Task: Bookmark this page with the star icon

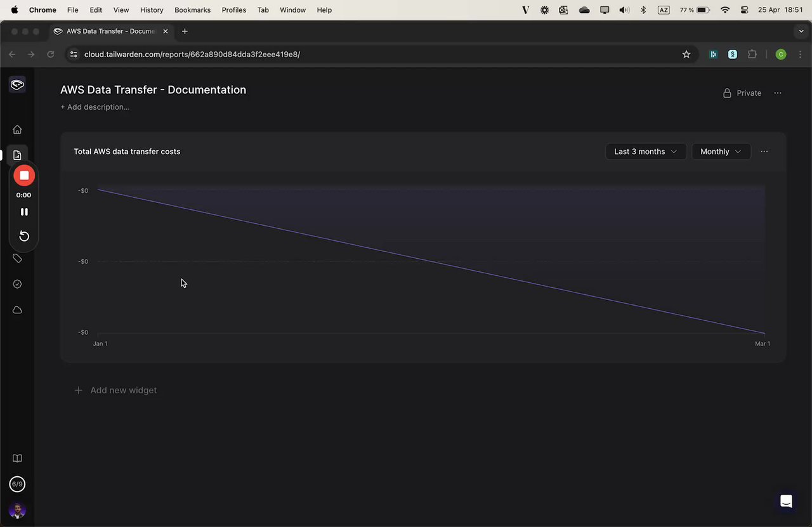Action: point(686,55)
